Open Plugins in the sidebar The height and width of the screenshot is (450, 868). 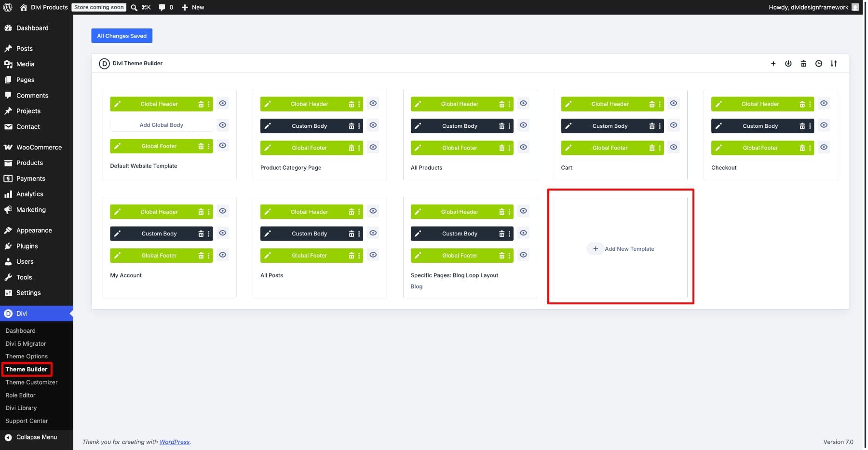click(x=37, y=246)
